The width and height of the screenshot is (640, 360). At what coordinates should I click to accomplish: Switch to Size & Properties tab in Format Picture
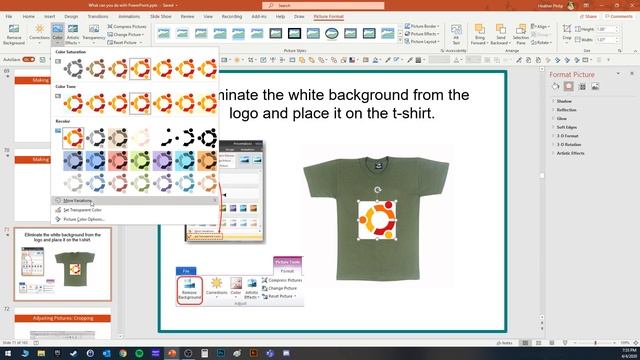coord(582,86)
